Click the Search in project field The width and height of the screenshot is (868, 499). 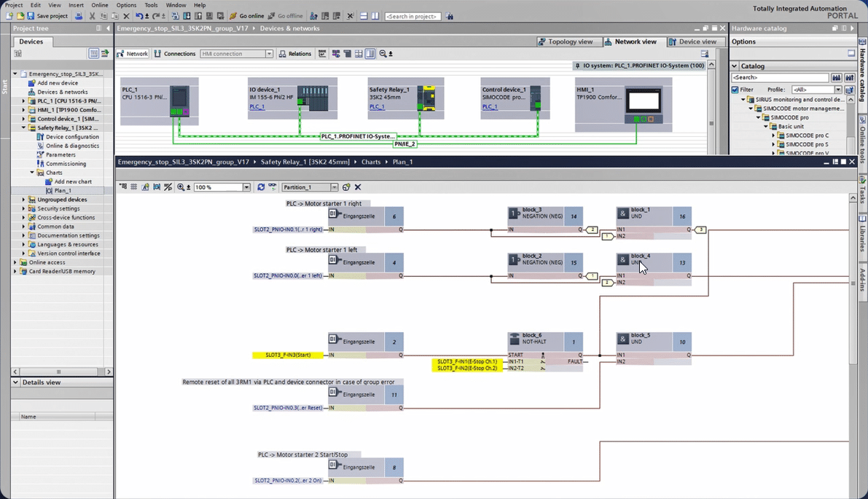click(413, 17)
